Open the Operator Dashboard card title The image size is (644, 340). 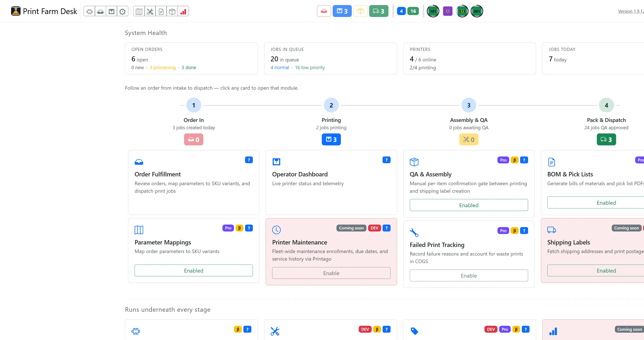(x=300, y=174)
